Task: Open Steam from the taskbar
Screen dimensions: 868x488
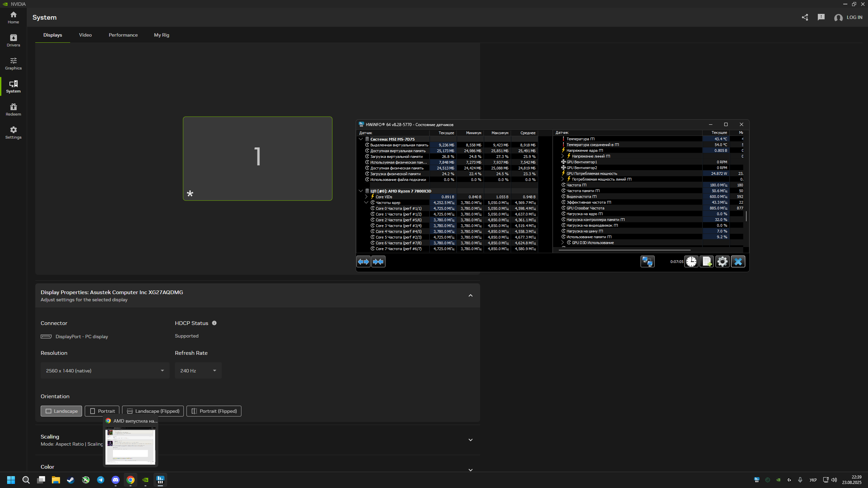Action: [71, 480]
